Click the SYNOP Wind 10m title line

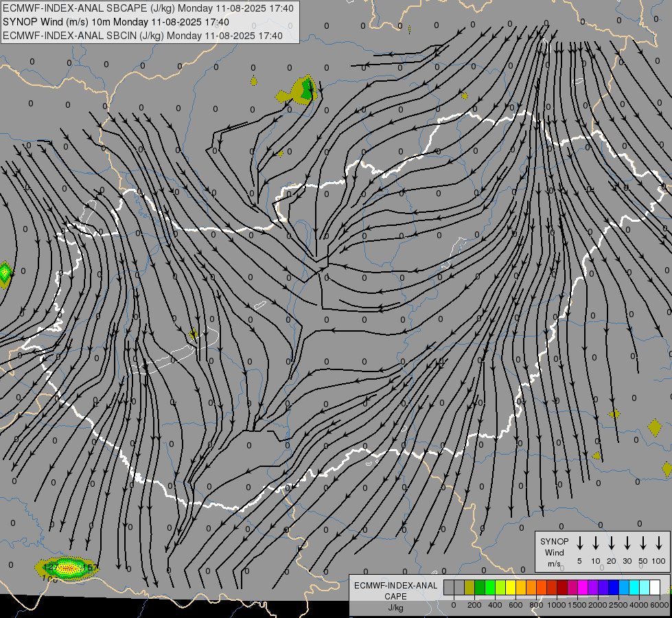point(116,22)
